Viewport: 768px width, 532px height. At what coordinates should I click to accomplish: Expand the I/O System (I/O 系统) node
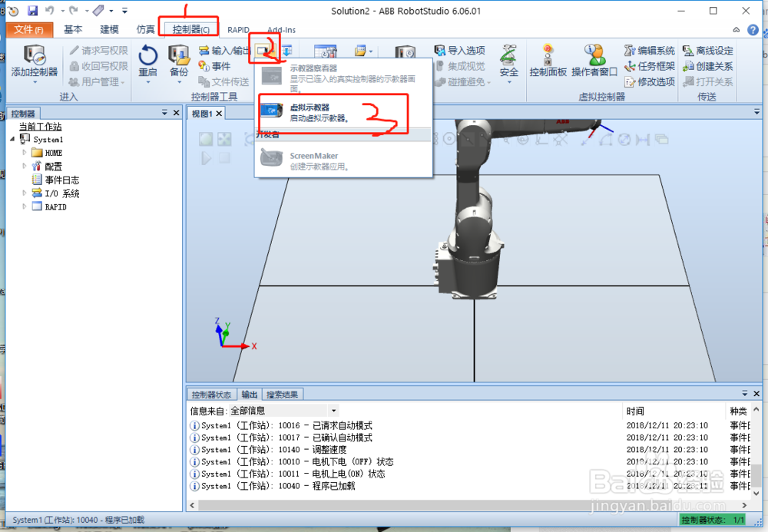click(x=24, y=193)
